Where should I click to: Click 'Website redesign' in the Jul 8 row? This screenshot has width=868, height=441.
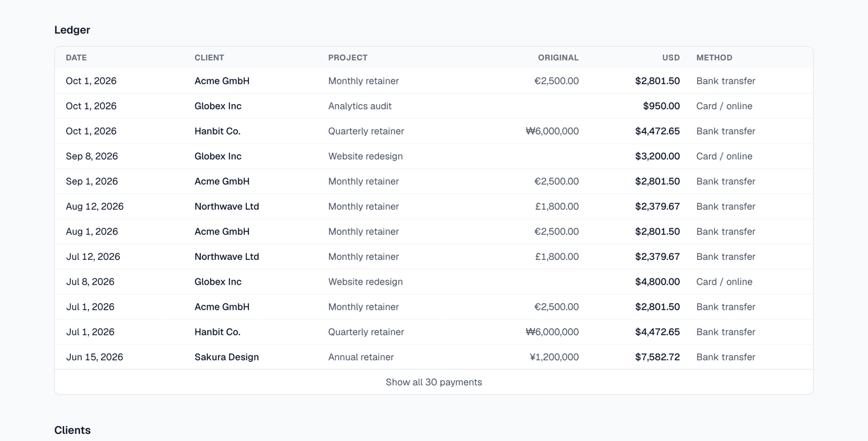click(x=365, y=282)
